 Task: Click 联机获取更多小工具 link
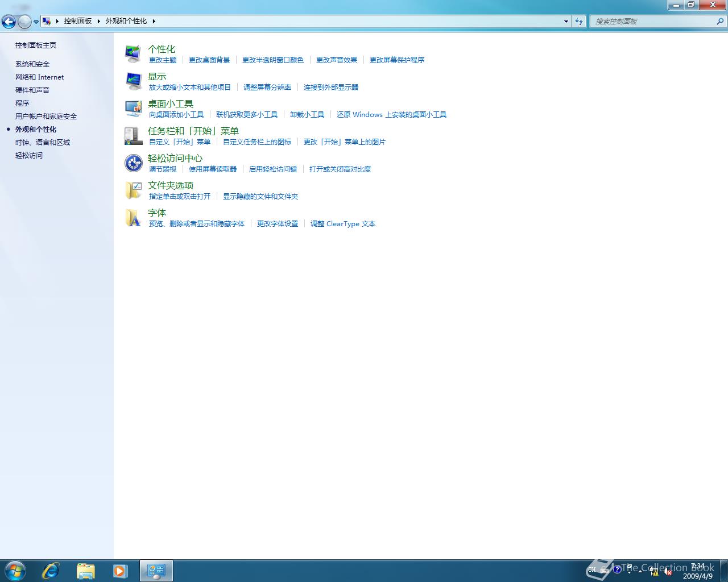point(247,115)
